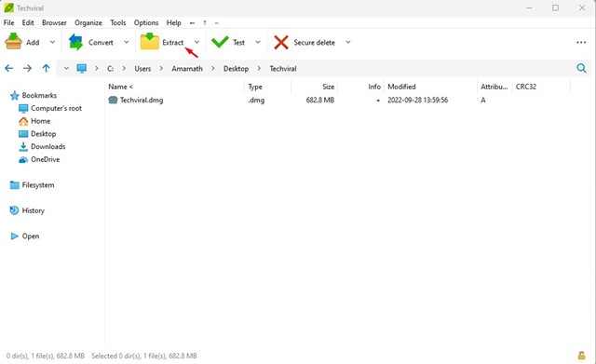Screen dimensions: 596x364
Task: Click the Secure delete button label
Action: [x=315, y=43]
